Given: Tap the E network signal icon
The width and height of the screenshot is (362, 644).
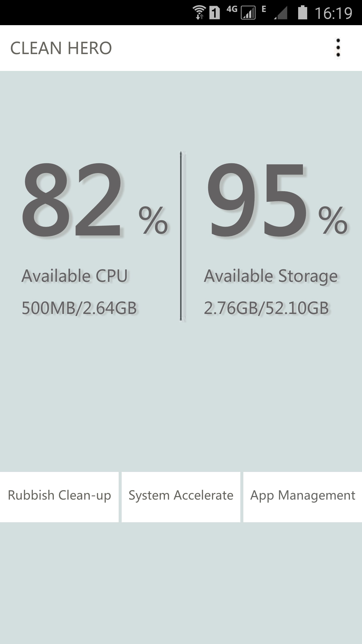Looking at the screenshot, I should pyautogui.click(x=280, y=13).
